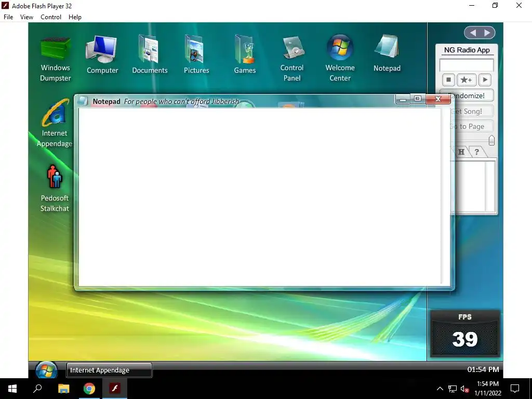532x399 pixels.
Task: Show hidden system tray icons
Action: coord(440,389)
